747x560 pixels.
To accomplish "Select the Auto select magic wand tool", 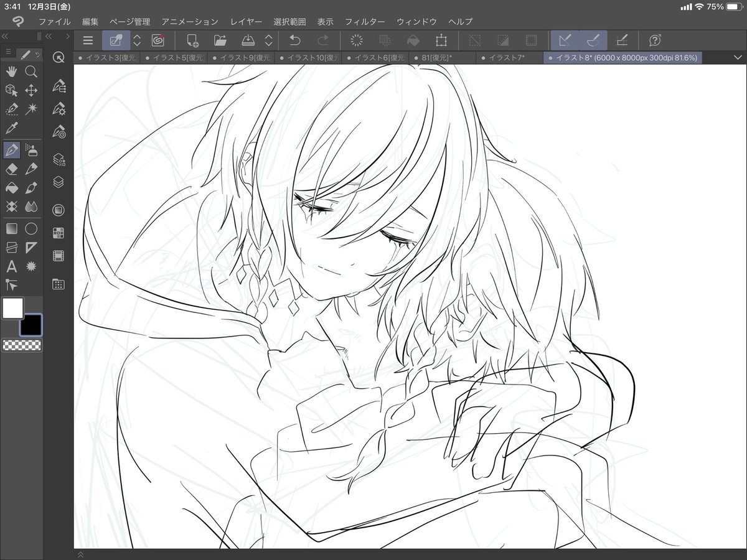I will [31, 110].
